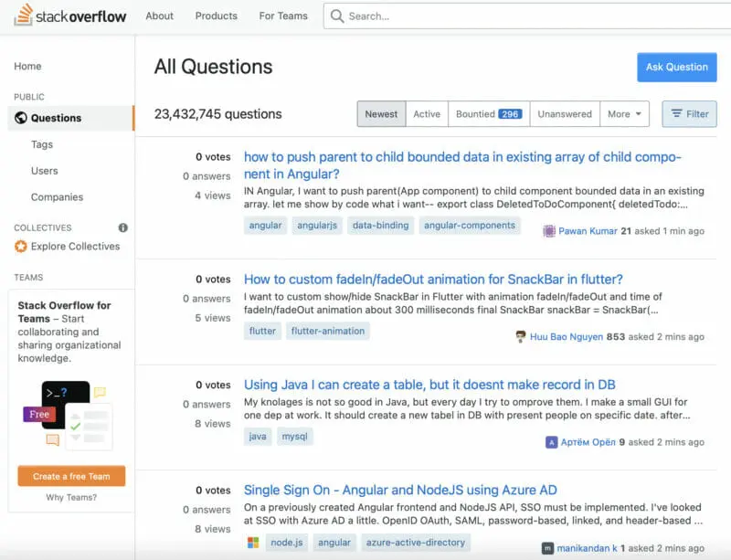Open the Filter panel icon
The width and height of the screenshot is (731, 560).
click(x=674, y=113)
